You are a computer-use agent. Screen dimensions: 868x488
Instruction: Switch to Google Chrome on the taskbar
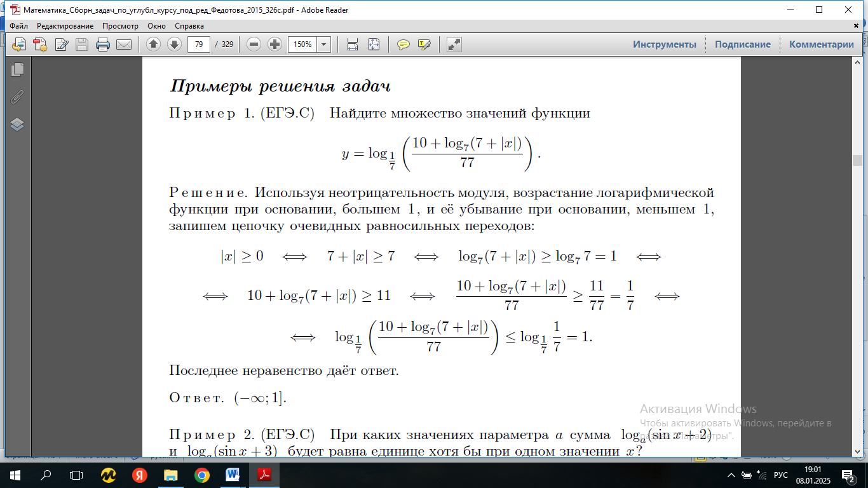202,475
